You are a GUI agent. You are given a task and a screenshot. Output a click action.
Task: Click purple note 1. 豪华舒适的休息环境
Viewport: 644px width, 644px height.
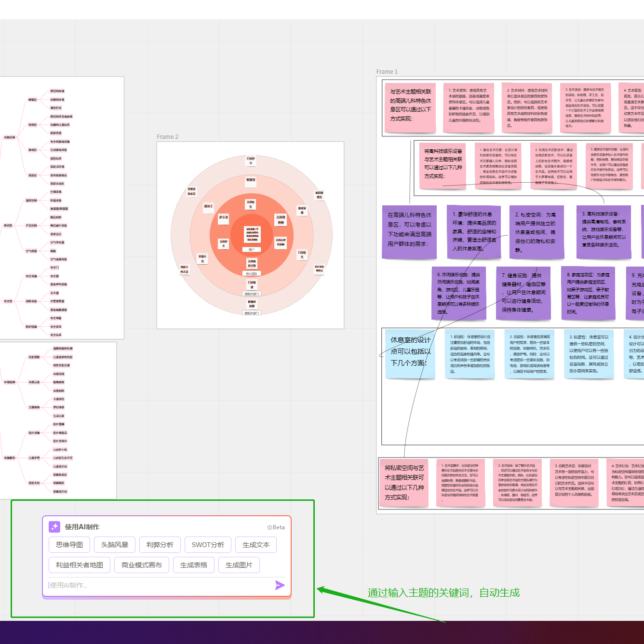474,232
